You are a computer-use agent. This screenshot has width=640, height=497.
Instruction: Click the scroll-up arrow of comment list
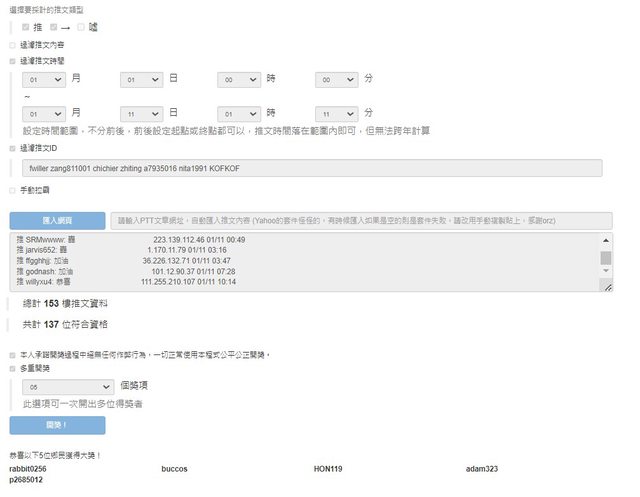point(605,240)
